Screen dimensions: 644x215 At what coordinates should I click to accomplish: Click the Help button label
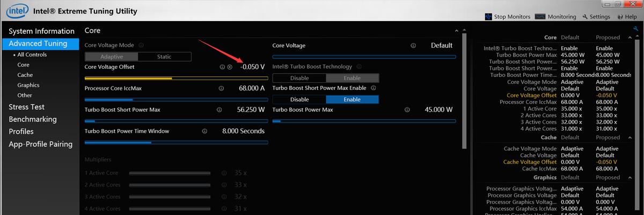coord(630,17)
